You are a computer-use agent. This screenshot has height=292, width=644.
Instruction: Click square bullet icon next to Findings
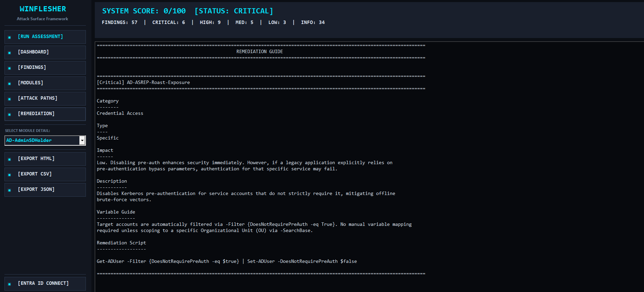[x=10, y=68]
